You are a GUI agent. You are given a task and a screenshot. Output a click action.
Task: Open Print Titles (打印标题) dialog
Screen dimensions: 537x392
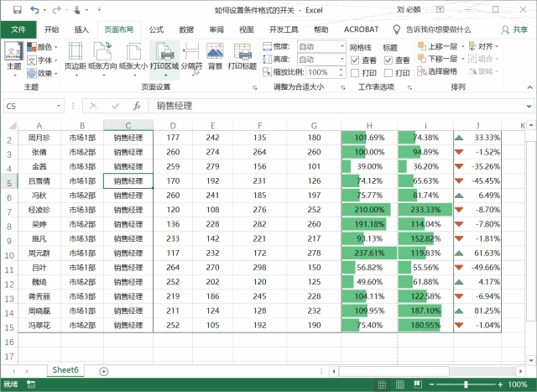click(242, 56)
